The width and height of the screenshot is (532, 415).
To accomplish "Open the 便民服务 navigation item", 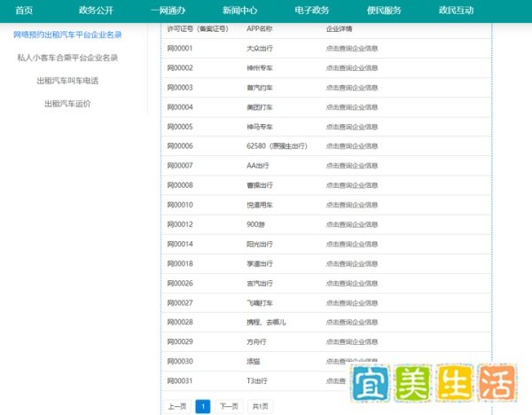I will click(384, 10).
